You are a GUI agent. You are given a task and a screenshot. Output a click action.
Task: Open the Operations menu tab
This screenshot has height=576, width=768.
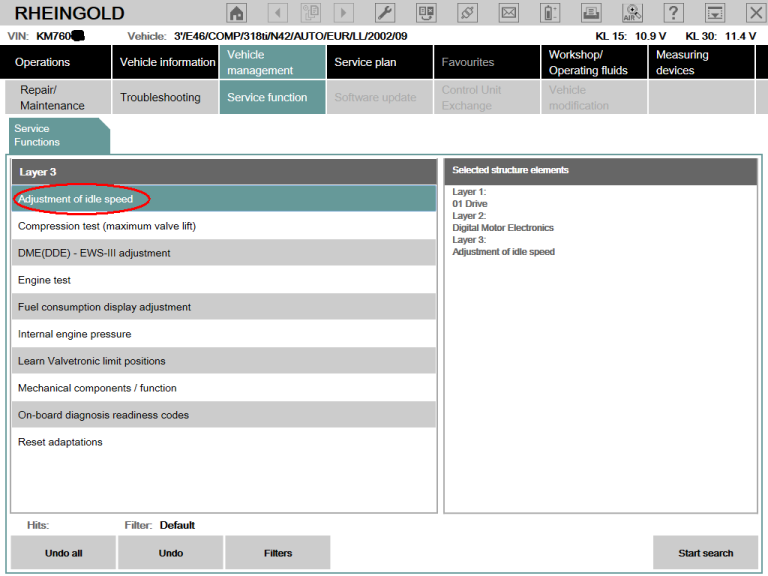coord(56,62)
